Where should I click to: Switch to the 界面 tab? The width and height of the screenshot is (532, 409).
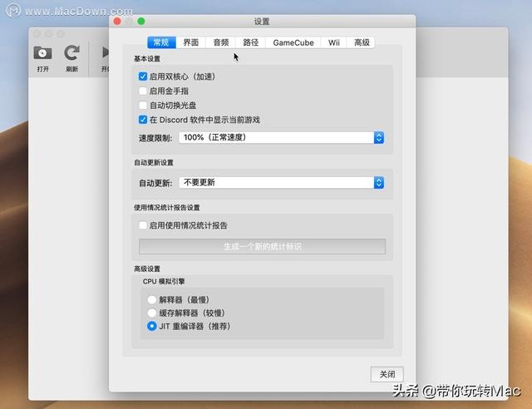(190, 42)
